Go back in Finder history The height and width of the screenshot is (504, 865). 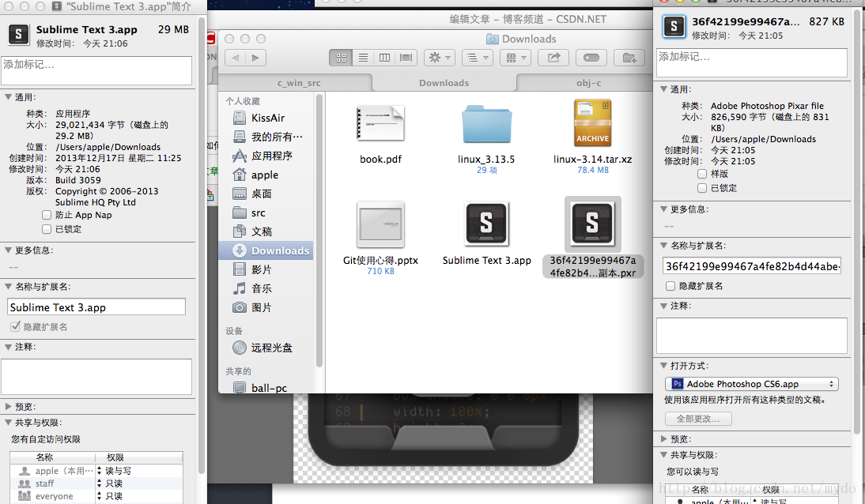tap(236, 58)
